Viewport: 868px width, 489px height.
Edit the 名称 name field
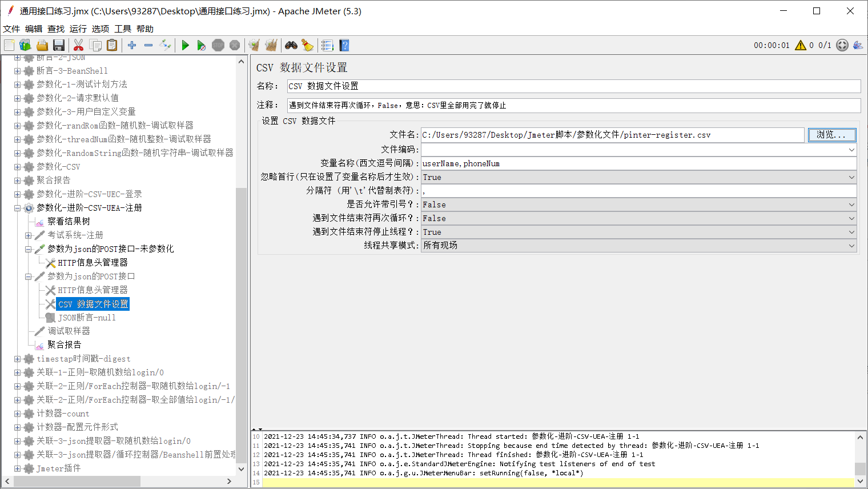(x=573, y=86)
